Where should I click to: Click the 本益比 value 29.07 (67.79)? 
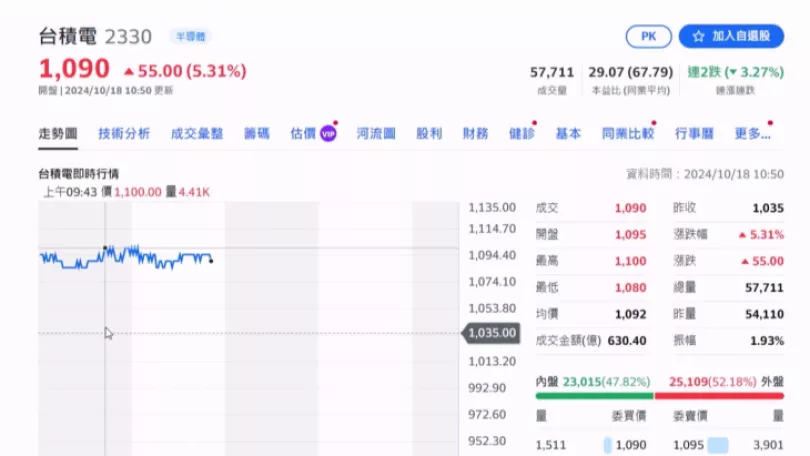tap(630, 72)
